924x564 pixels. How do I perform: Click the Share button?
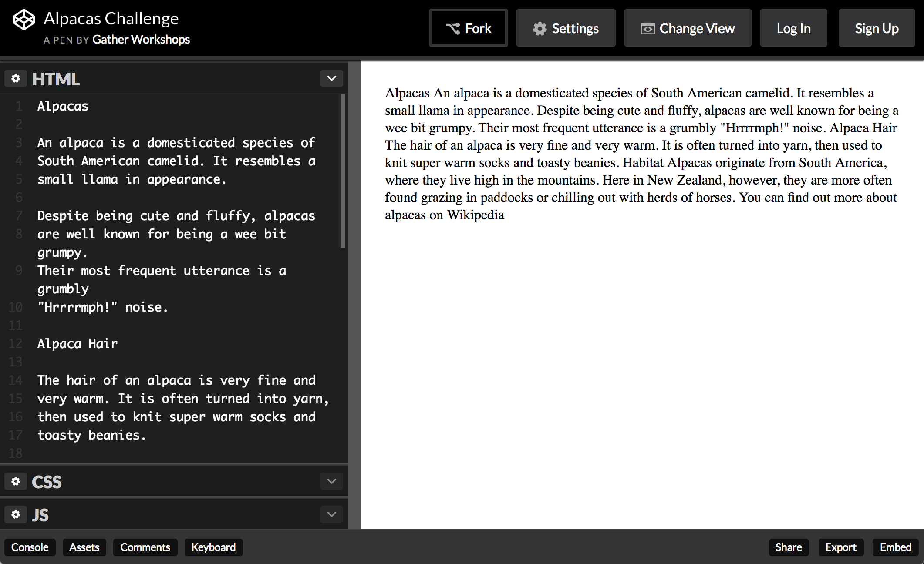788,547
